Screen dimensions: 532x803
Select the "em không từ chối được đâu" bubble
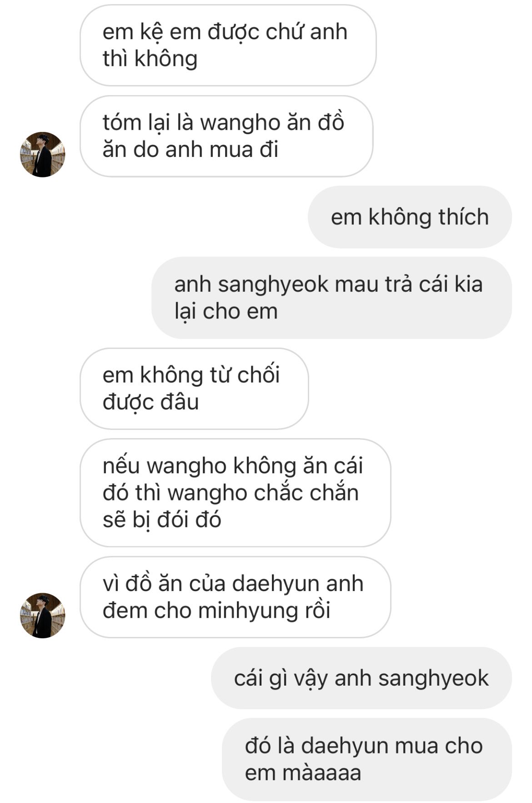click(x=194, y=389)
